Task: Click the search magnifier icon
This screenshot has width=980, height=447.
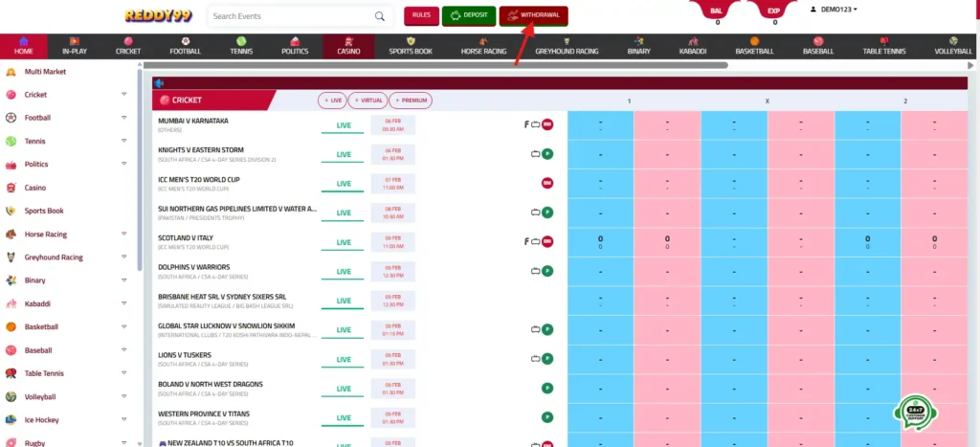Action: 380,16
